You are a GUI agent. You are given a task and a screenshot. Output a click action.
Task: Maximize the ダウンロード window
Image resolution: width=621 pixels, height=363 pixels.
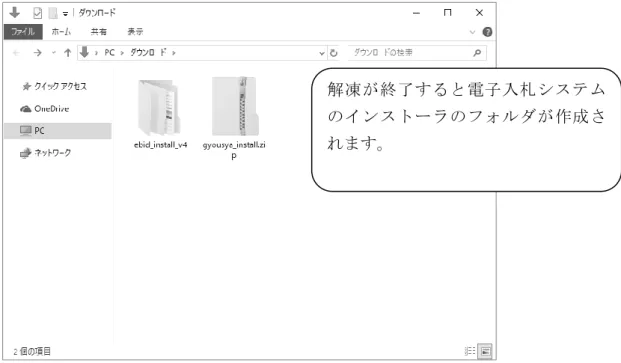coord(448,13)
